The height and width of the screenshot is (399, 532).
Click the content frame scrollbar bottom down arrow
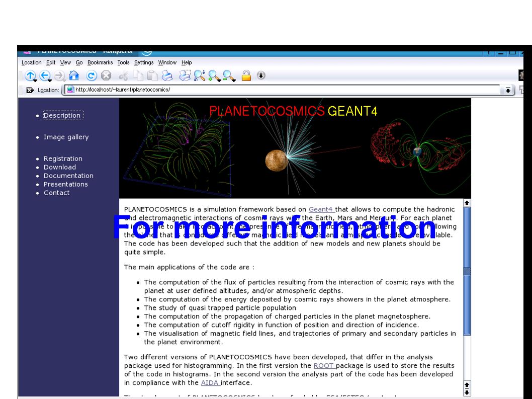point(467,392)
